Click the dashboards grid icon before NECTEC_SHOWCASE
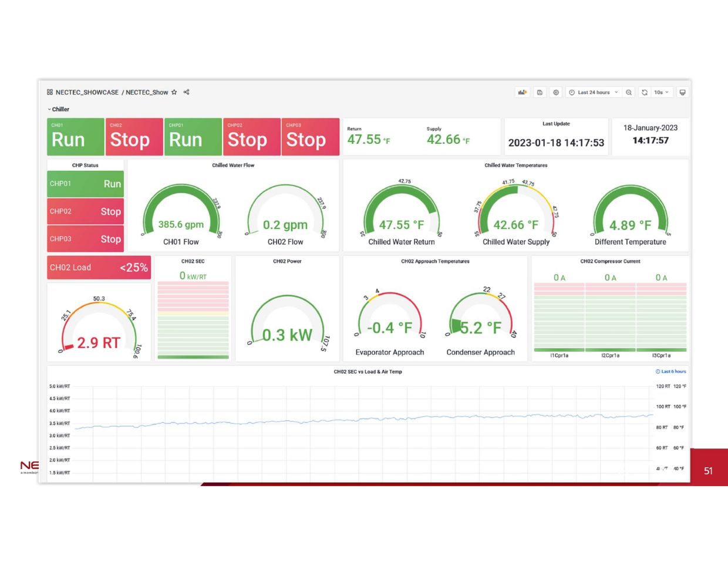The height and width of the screenshot is (563, 728). point(50,92)
